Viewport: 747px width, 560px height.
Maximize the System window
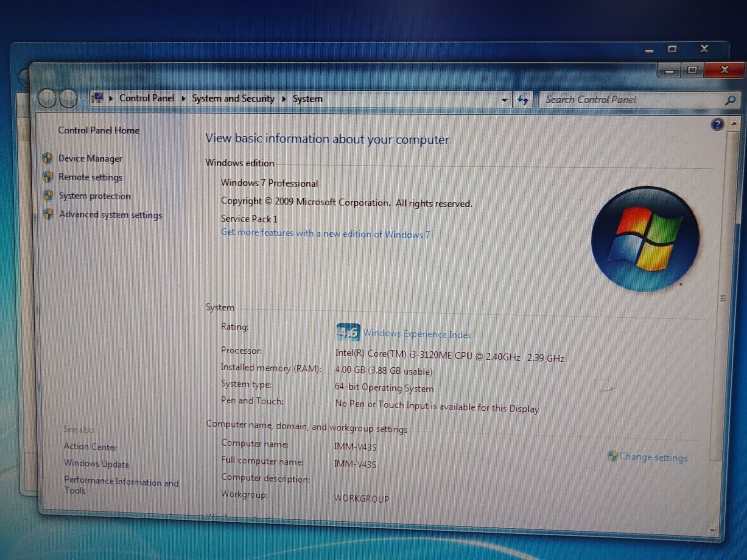point(692,70)
